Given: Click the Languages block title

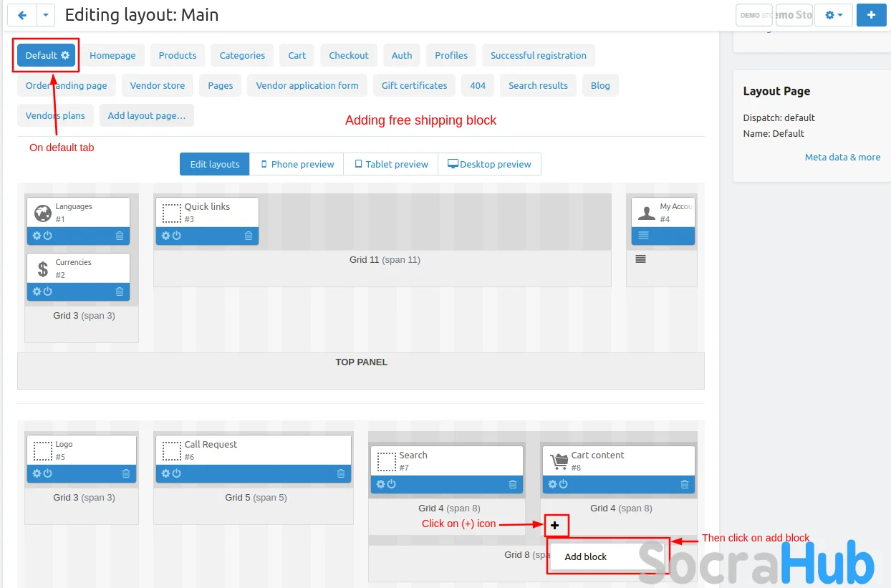Looking at the screenshot, I should point(74,206).
